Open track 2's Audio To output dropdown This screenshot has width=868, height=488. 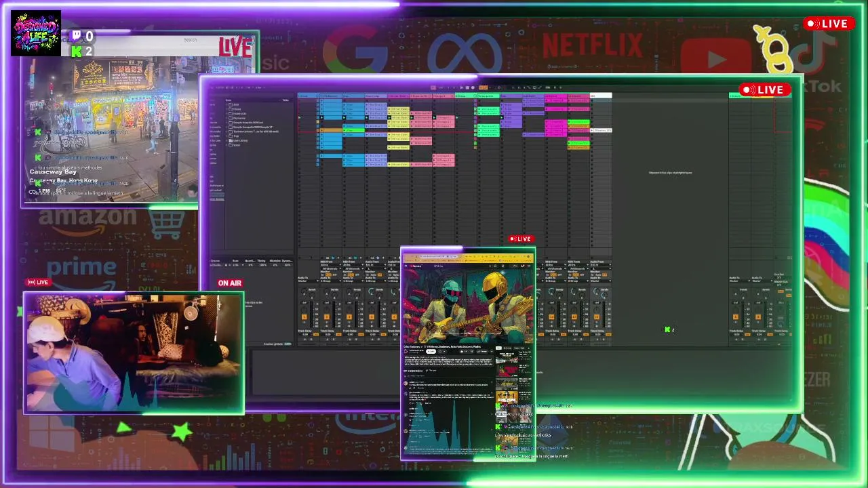330,281
